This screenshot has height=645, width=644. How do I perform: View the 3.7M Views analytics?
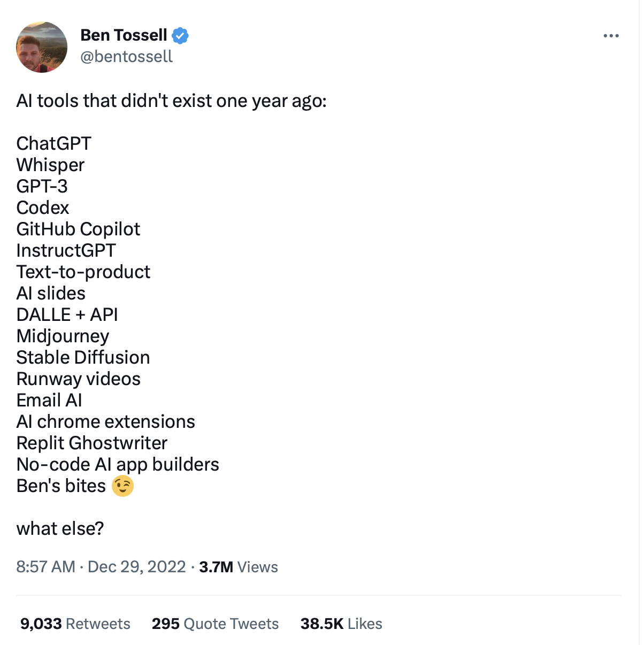coord(239,567)
